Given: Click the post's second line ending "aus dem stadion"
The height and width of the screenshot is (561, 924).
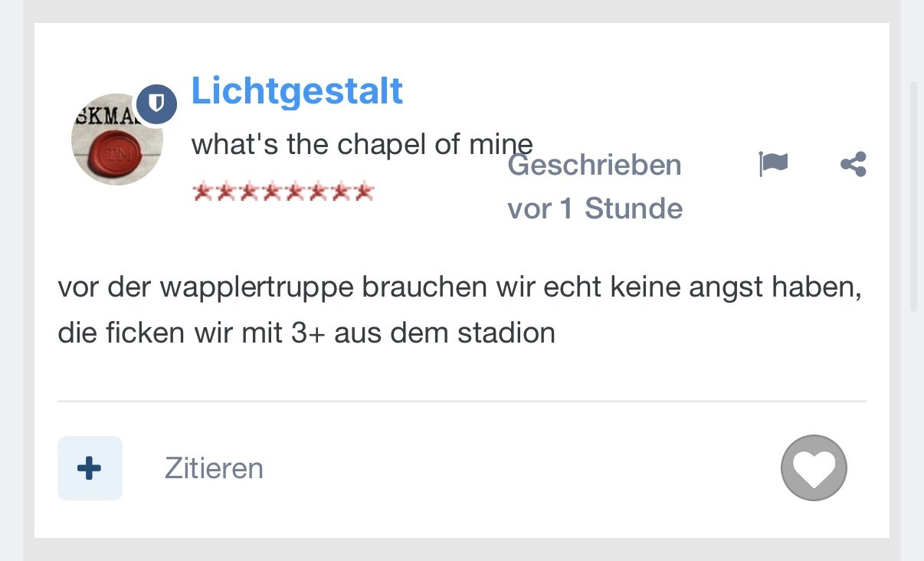Looking at the screenshot, I should 306,333.
